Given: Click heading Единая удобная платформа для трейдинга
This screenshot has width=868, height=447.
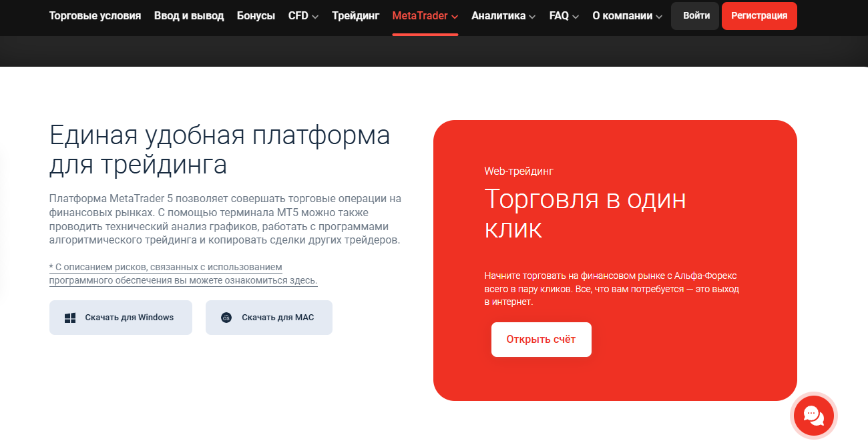Looking at the screenshot, I should 220,150.
